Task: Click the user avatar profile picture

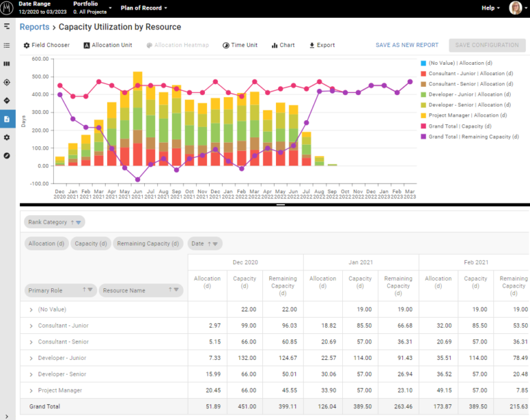Action: point(515,8)
